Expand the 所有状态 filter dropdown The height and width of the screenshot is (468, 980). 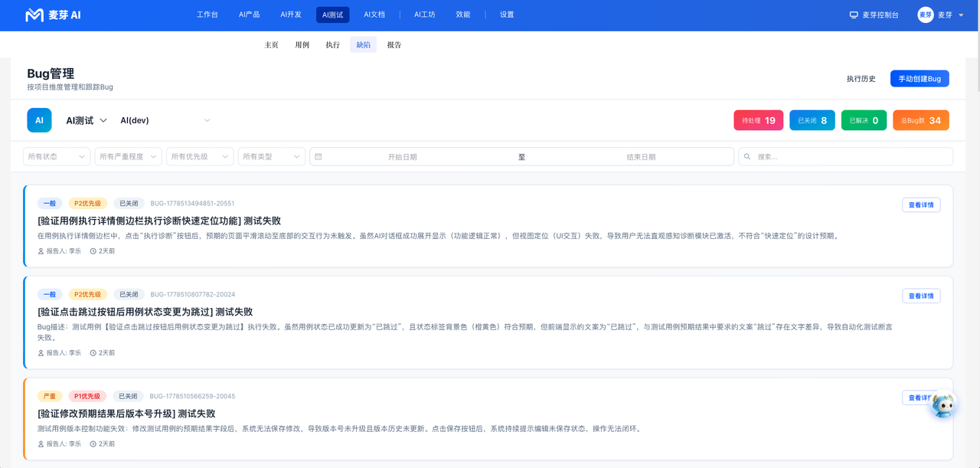(x=57, y=156)
